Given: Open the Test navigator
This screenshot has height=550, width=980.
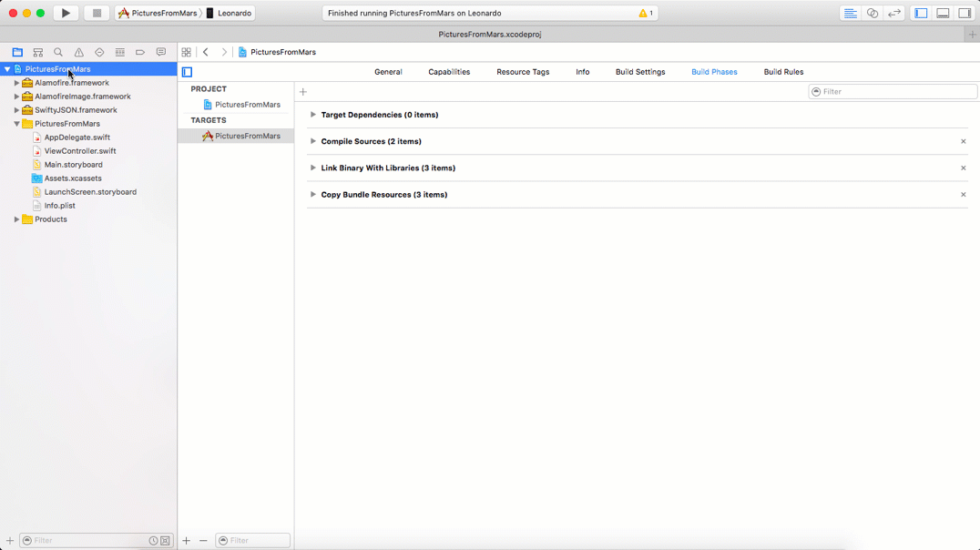Looking at the screenshot, I should 99,53.
